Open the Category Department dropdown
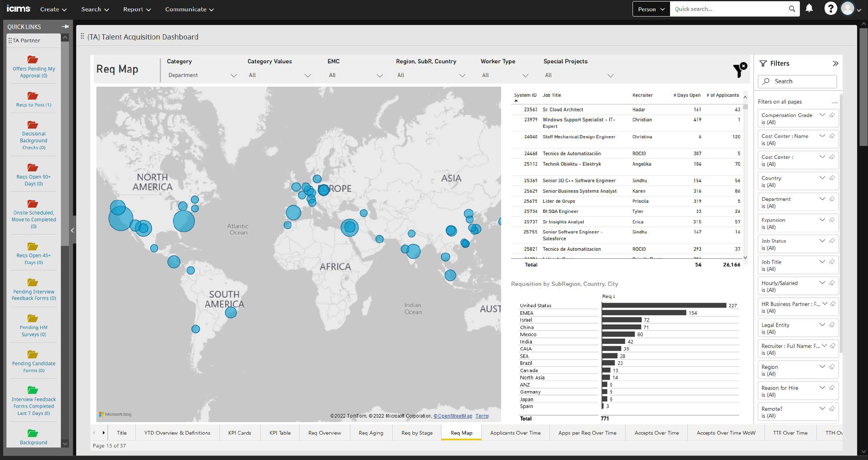868x460 pixels. (x=202, y=75)
